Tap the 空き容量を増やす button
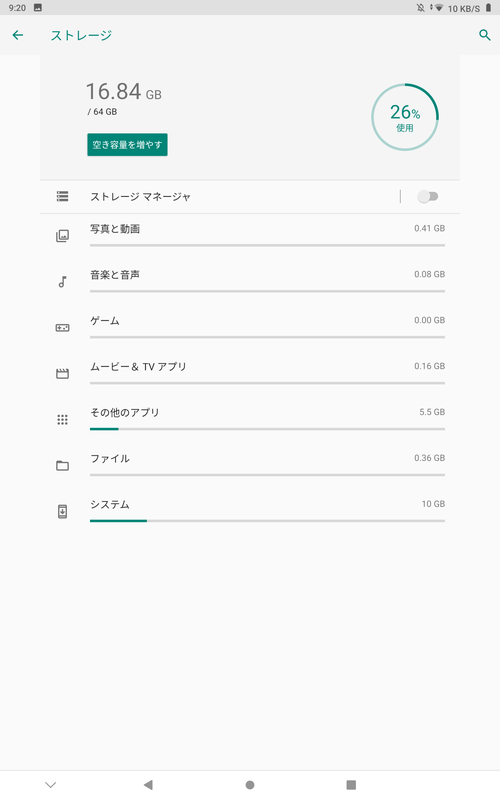 (127, 145)
